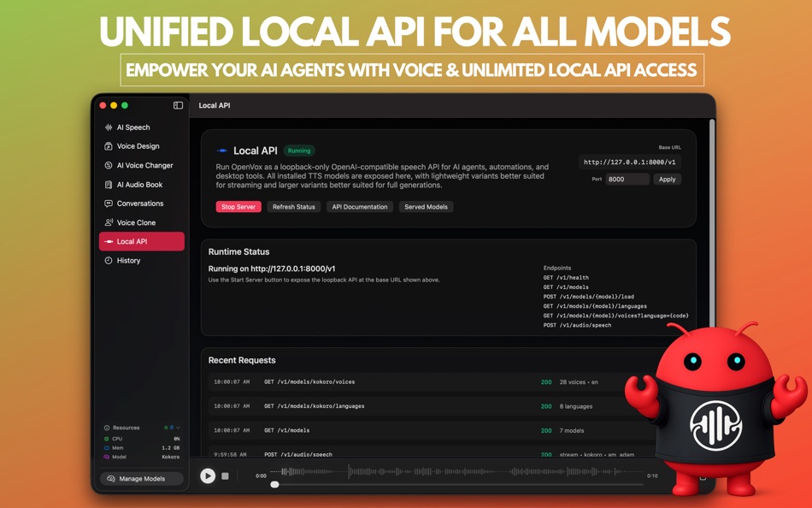
Task: Toggle the sidebar panel icon
Action: tap(178, 105)
